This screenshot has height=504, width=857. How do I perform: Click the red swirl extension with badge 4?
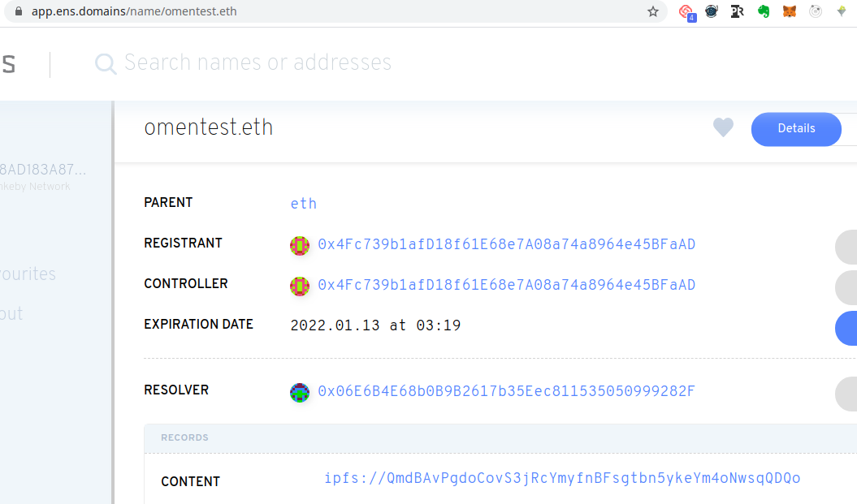pos(686,12)
